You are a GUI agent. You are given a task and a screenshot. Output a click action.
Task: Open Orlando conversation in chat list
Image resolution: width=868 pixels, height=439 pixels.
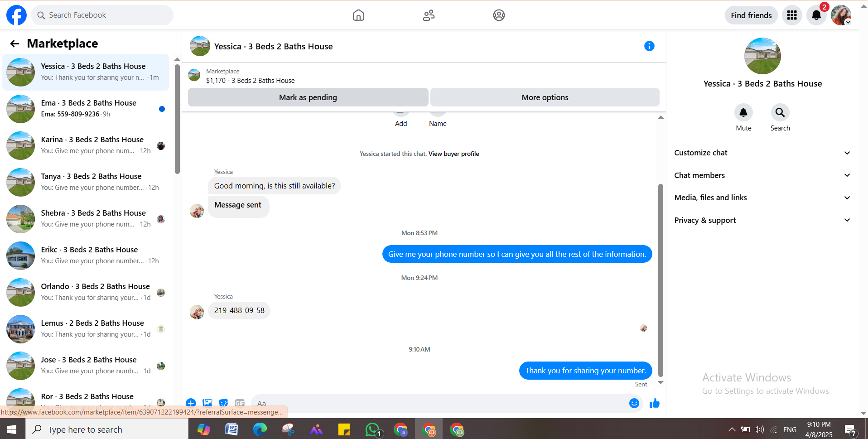86,292
